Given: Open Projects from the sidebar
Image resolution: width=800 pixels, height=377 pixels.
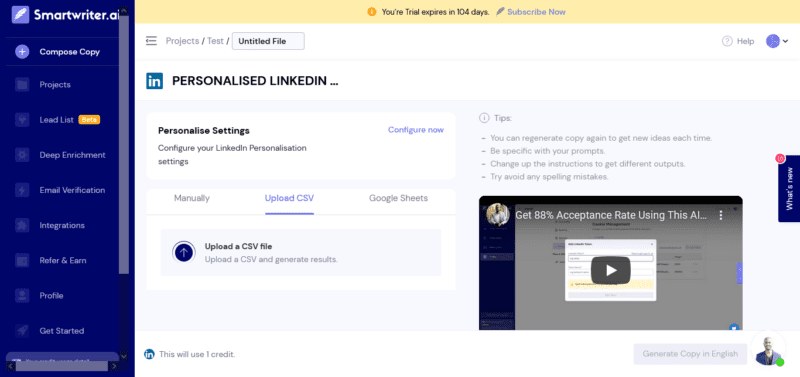Looking at the screenshot, I should (x=55, y=85).
